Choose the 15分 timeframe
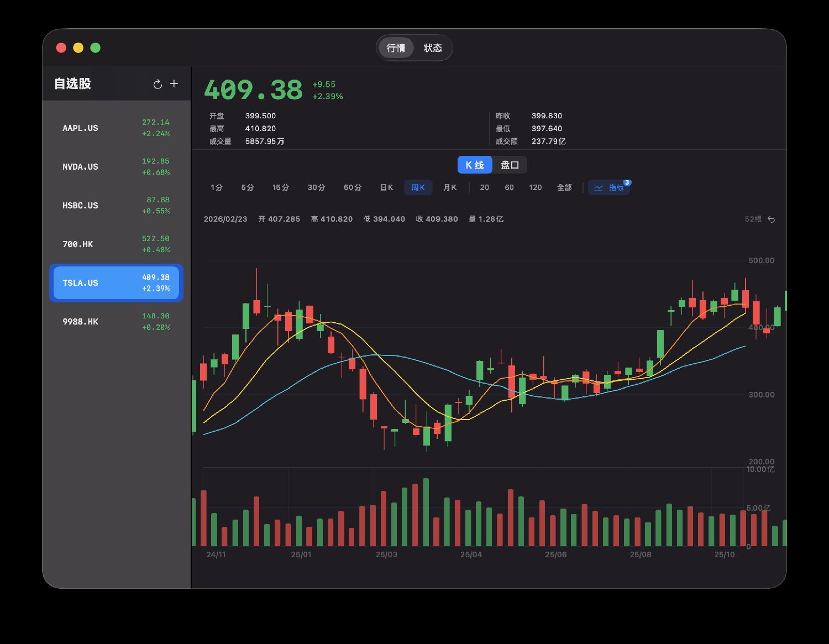 281,188
